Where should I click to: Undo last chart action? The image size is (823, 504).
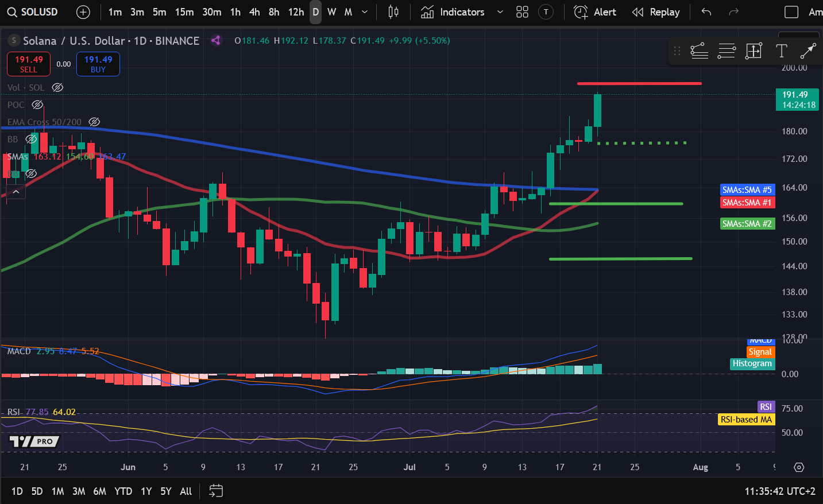[x=706, y=12]
